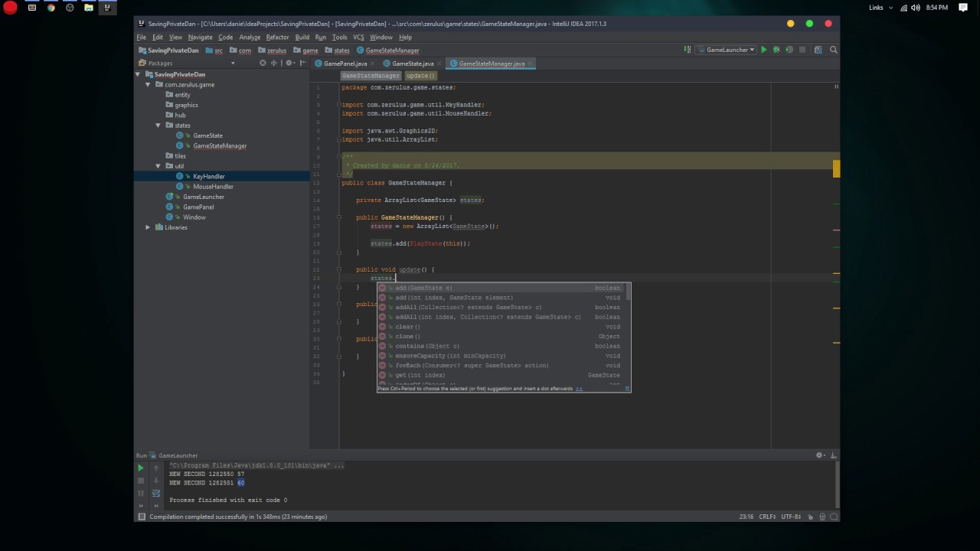The image size is (980, 551).
Task: Open Run window settings gear
Action: [x=820, y=455]
